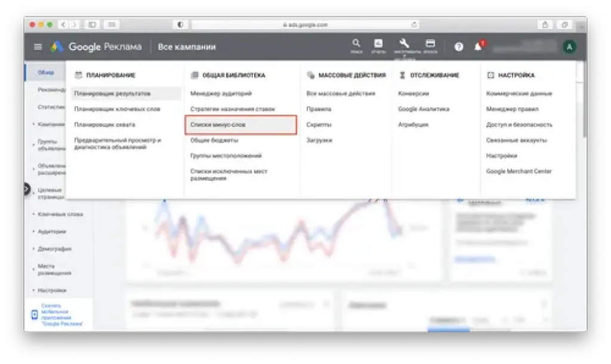Click the privacy shield icon in Safari
This screenshot has height=364, width=611.
click(180, 24)
